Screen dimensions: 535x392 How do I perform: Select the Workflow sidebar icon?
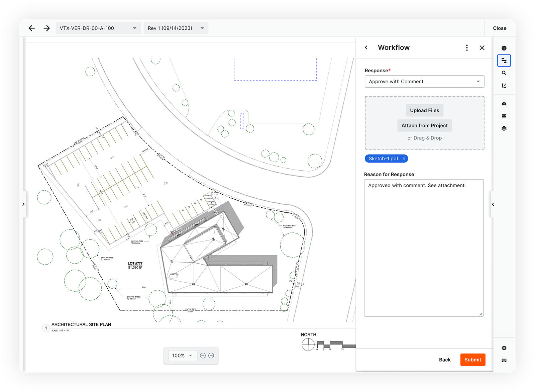[504, 61]
